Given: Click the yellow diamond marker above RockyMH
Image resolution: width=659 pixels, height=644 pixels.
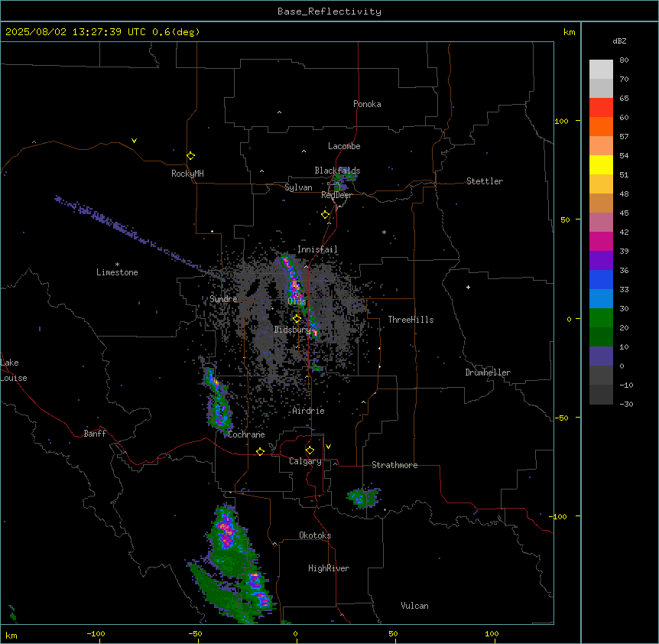Looking at the screenshot, I should click(x=190, y=156).
